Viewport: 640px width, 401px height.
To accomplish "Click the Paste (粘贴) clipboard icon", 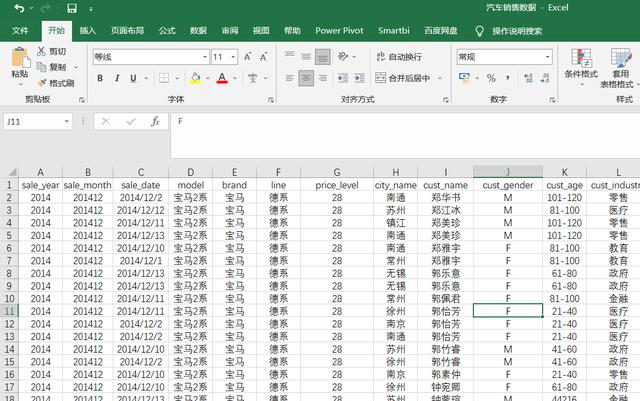I will (20, 58).
